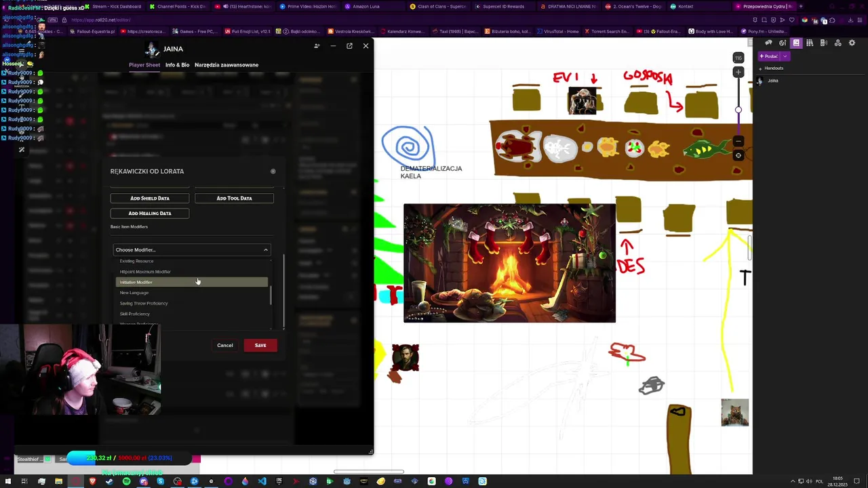The image size is (868, 488).
Task: Open the Windows Start menu
Action: [7, 481]
